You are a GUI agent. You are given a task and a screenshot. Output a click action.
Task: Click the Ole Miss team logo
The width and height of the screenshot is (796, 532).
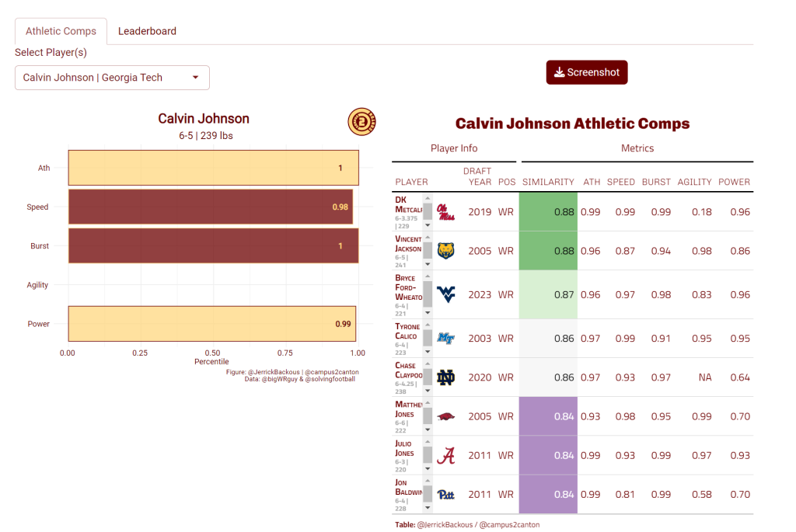[445, 212]
